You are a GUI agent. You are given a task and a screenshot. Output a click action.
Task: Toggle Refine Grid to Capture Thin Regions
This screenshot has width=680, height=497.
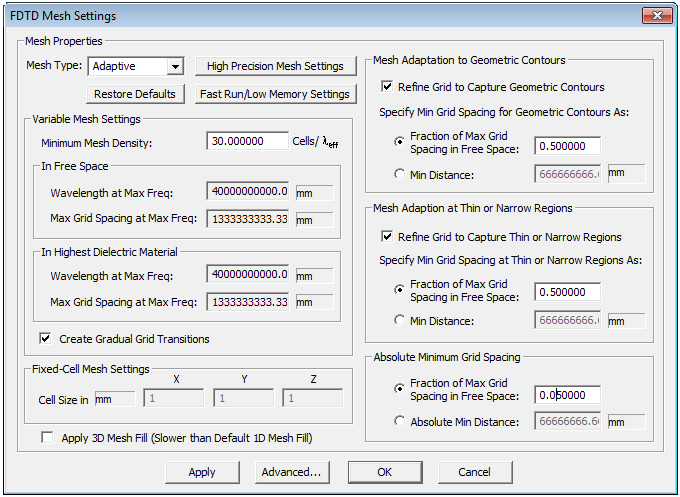tap(388, 237)
